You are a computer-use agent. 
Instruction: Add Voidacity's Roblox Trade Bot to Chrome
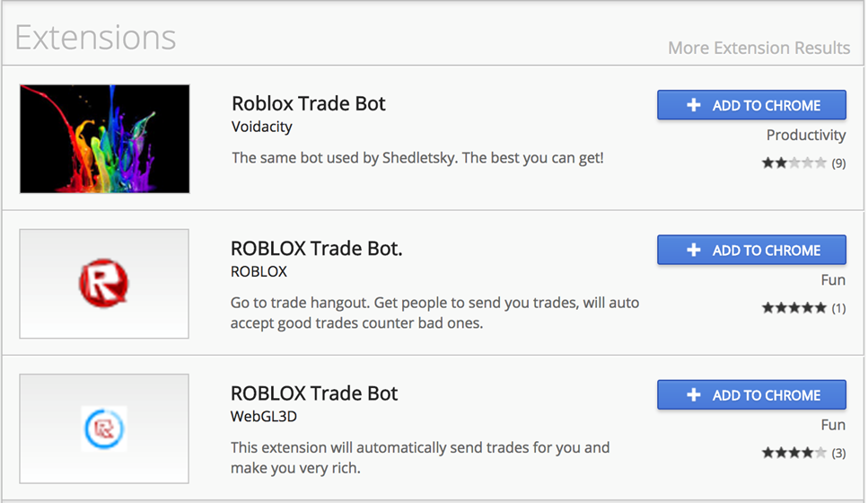[x=751, y=105]
